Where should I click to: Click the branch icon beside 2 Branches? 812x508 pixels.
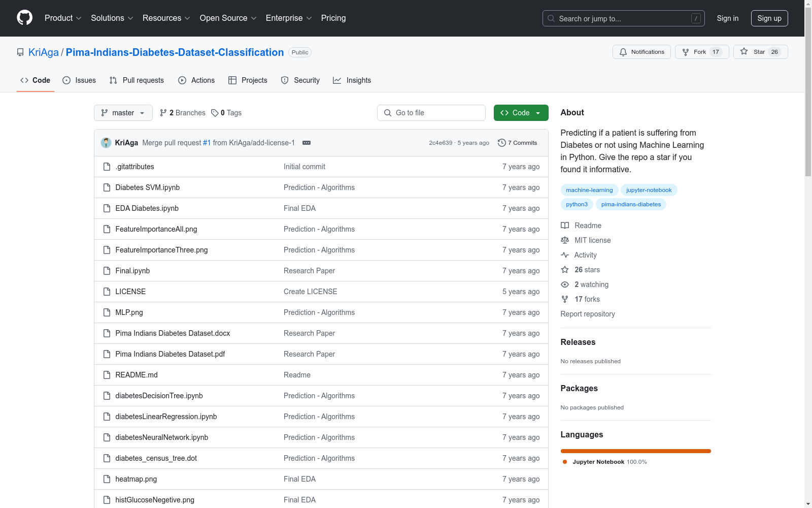(x=163, y=113)
